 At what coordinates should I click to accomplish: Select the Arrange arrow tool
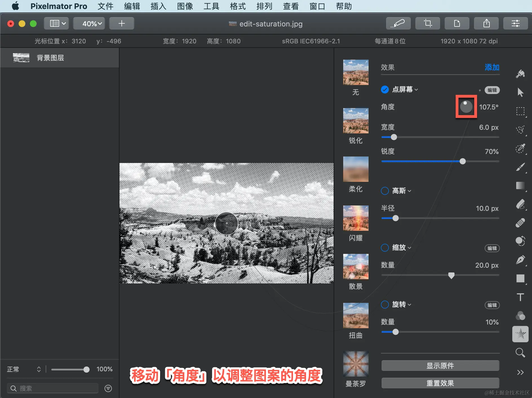pyautogui.click(x=520, y=92)
